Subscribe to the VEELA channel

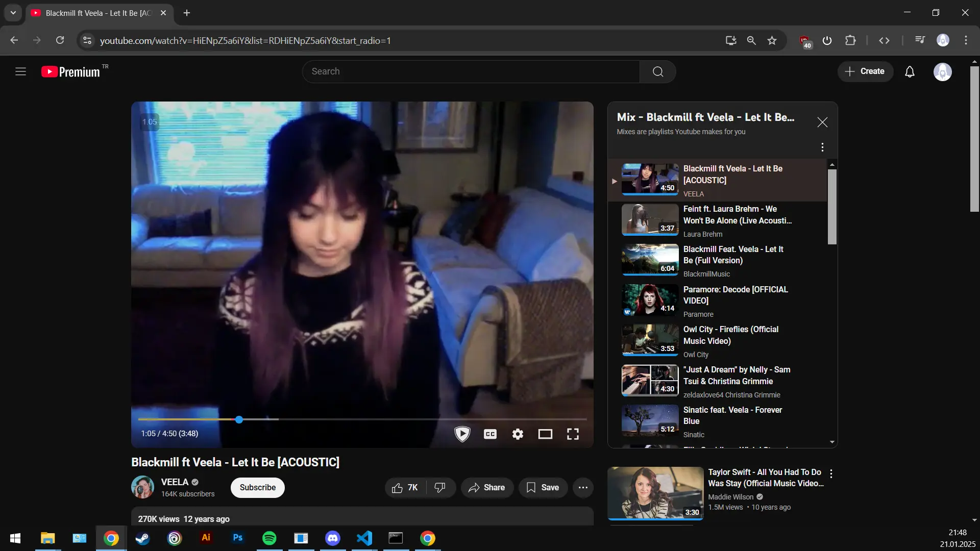coord(258,488)
